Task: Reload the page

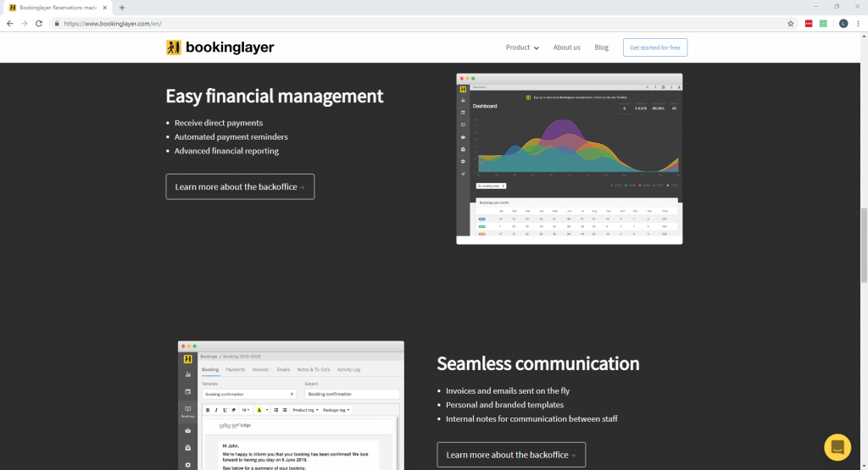Action: pos(37,24)
